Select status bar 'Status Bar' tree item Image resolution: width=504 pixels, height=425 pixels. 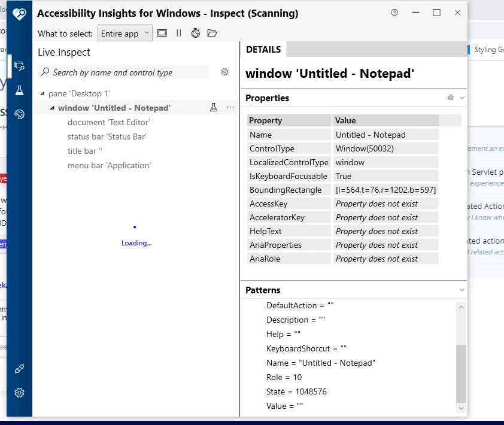coord(107,137)
